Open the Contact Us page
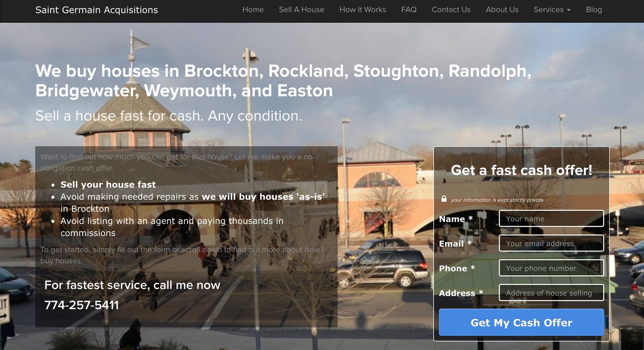 451,10
